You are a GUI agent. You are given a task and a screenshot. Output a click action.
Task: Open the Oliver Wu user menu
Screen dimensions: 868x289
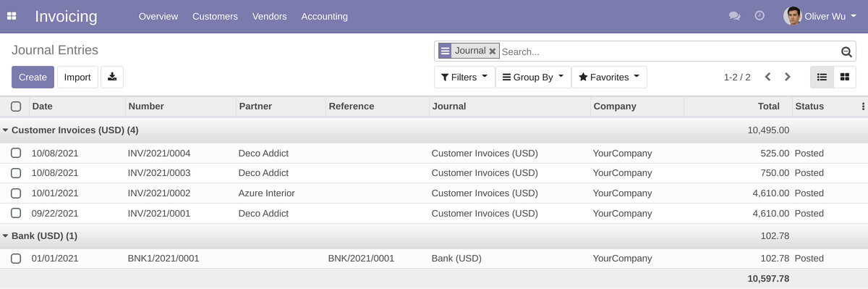(820, 16)
